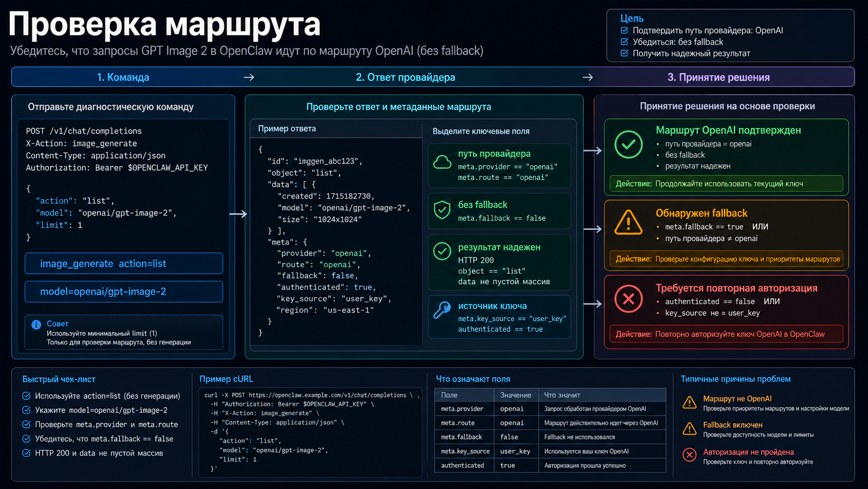The image size is (868, 489).
Task: Click the Authorization: Bearer $OPENCLAW_API_KEY line in command block
Action: [117, 168]
